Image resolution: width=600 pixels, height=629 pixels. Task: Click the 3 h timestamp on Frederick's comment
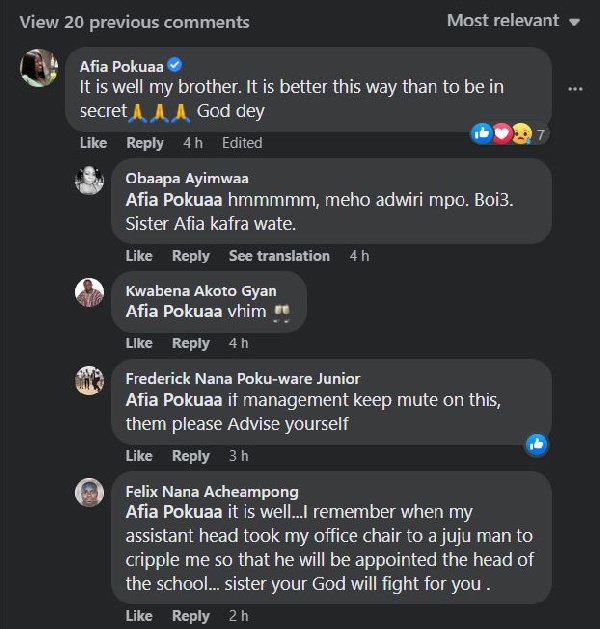[238, 456]
